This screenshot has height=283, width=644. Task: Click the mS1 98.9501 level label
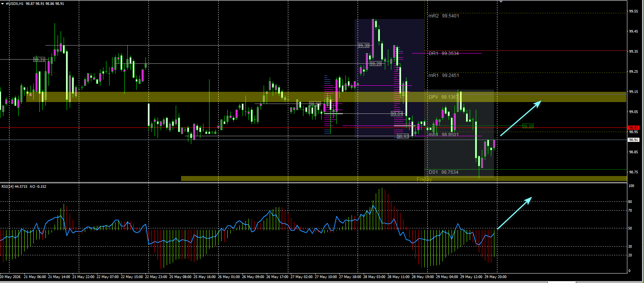(444, 135)
